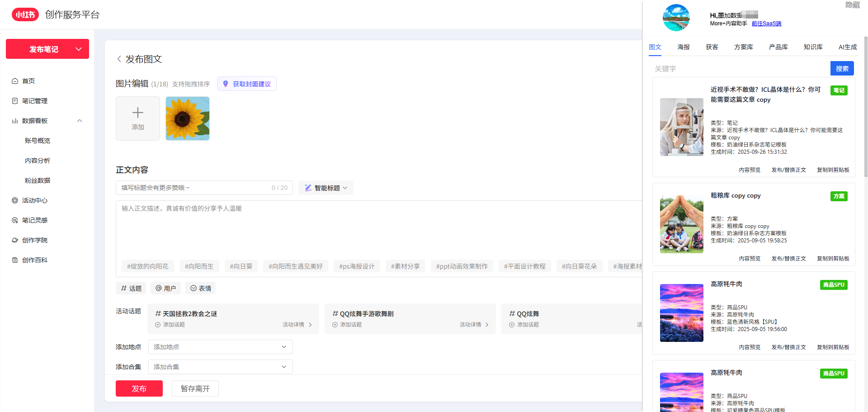This screenshot has width=868, height=412.
Task: Open 笔记管理 in the sidebar
Action: click(34, 101)
